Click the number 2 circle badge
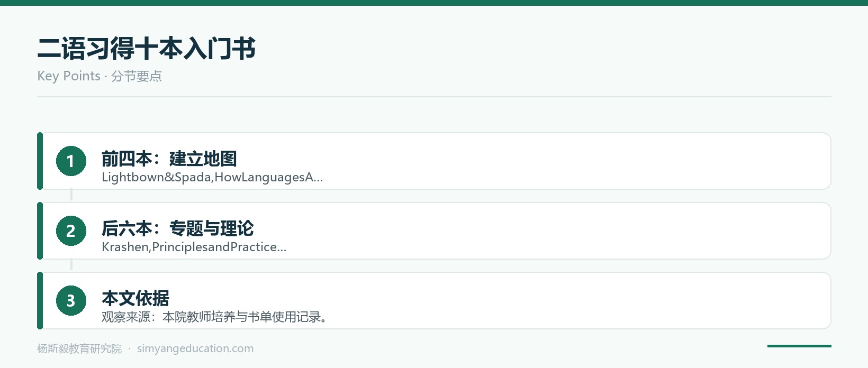This screenshot has height=368, width=868. [x=71, y=231]
